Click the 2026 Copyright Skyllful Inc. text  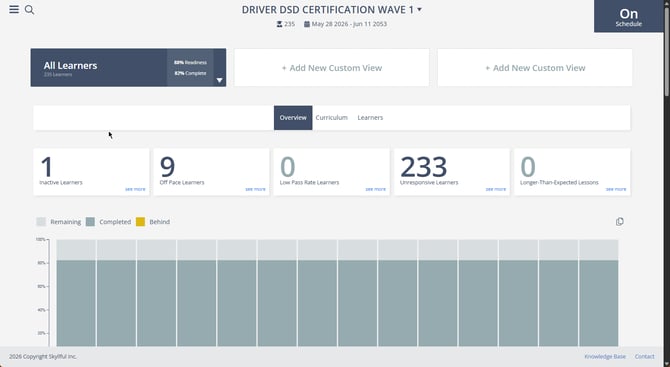coord(43,356)
